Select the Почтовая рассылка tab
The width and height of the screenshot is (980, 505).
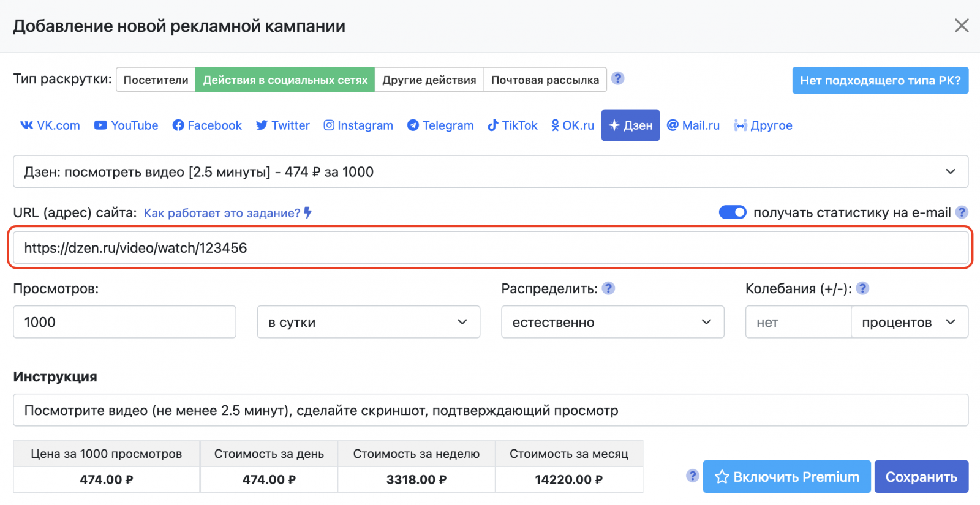pos(545,80)
